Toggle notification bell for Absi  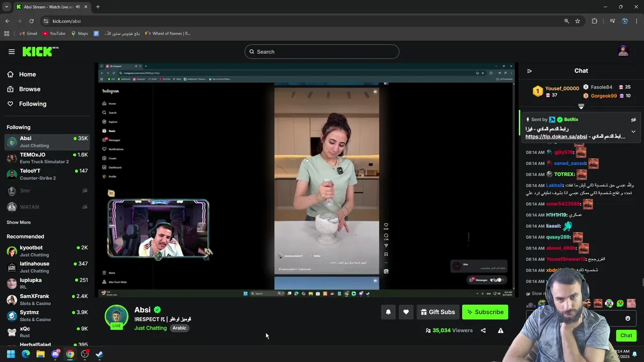coord(388,312)
